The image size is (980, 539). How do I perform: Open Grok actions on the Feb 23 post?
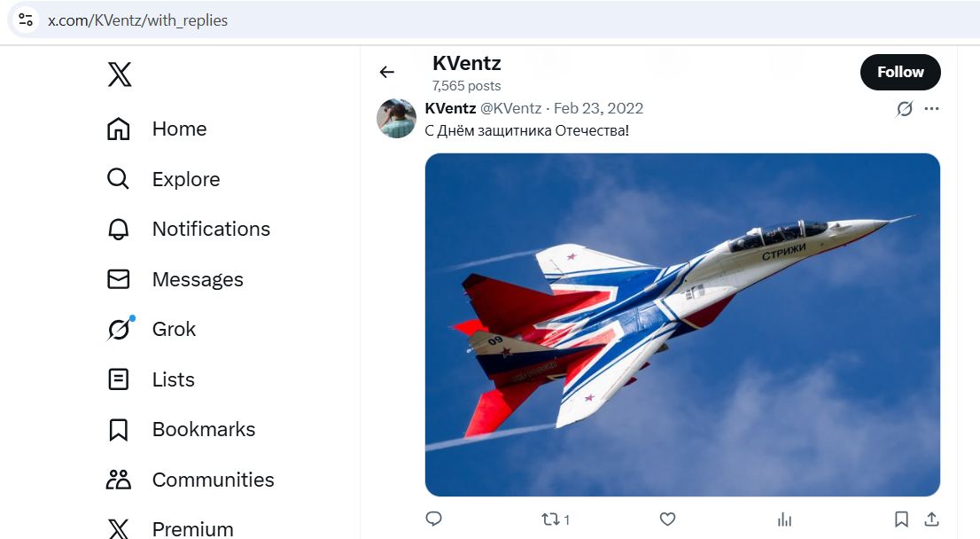[903, 108]
